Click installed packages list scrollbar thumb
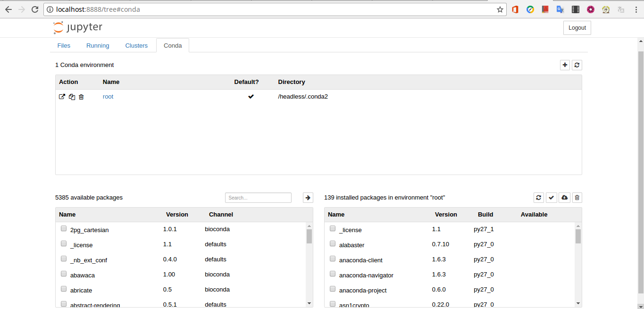 (x=578, y=236)
